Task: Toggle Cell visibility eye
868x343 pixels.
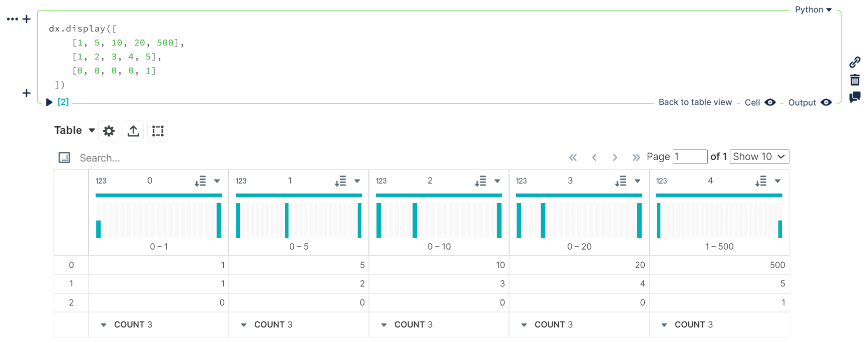Action: [x=770, y=102]
